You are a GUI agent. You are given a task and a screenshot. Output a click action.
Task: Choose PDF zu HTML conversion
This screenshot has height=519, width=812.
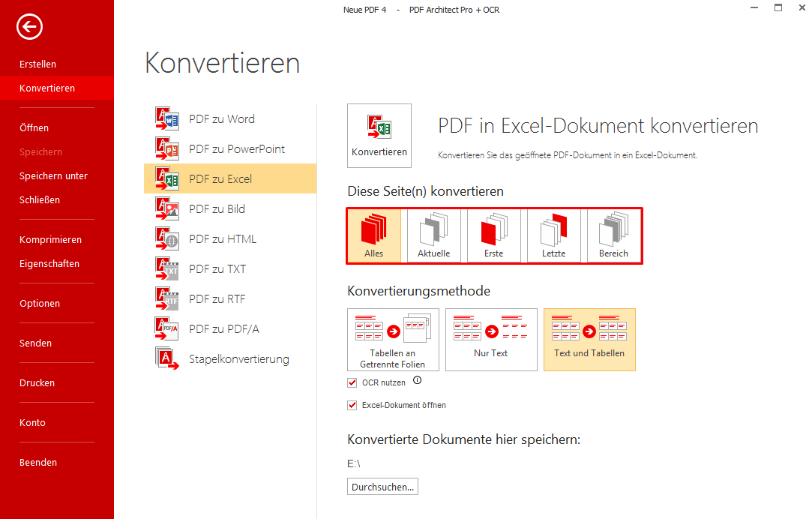pyautogui.click(x=230, y=238)
